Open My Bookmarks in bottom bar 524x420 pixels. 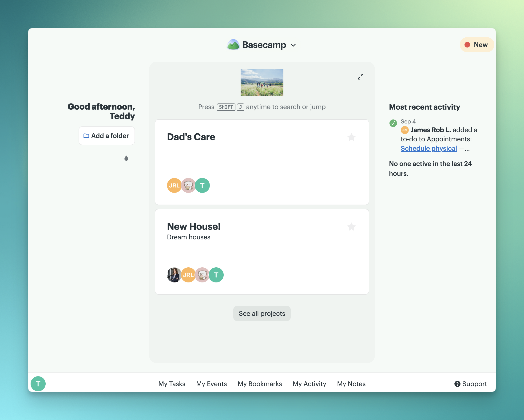pos(260,384)
